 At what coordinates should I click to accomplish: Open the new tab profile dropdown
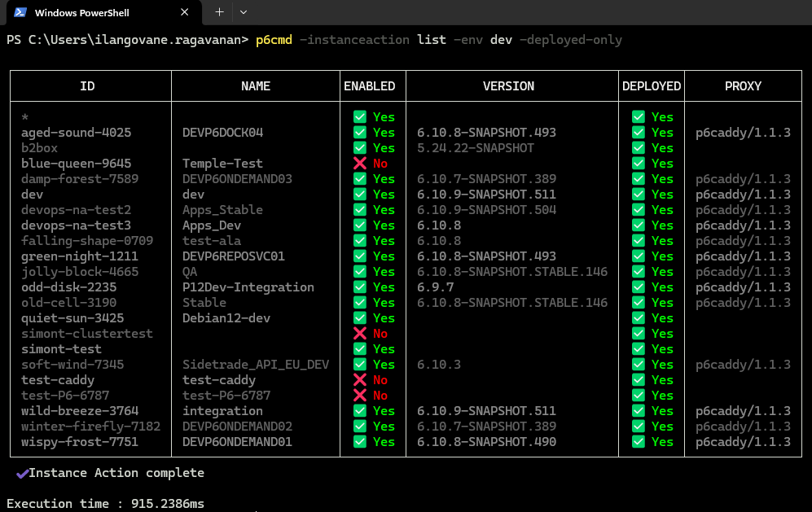click(244, 12)
